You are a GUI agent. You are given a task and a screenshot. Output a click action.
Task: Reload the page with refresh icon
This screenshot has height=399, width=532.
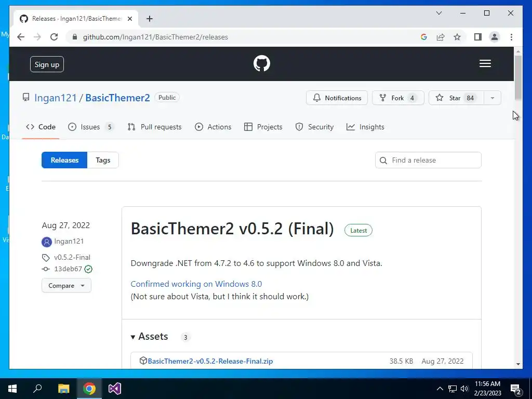pyautogui.click(x=54, y=37)
